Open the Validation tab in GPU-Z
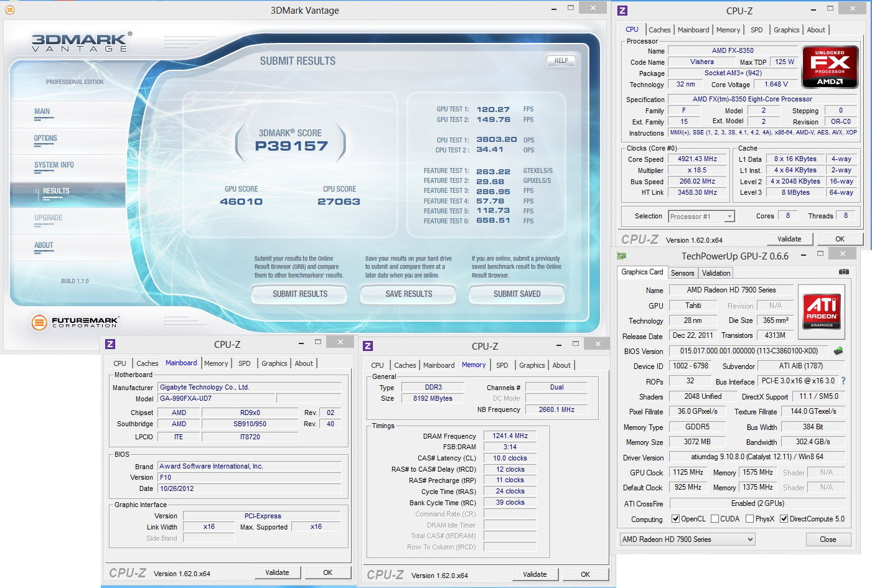872x588 pixels. 716,273
